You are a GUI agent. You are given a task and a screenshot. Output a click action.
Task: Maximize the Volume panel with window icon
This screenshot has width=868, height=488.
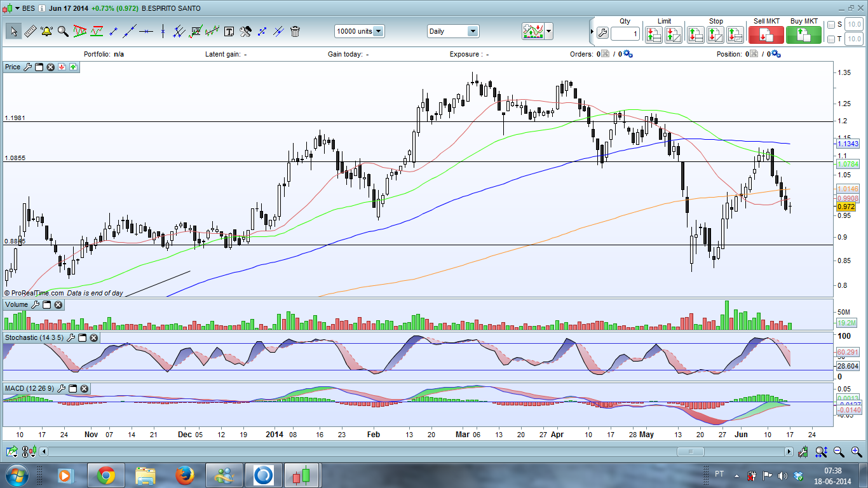(x=46, y=305)
